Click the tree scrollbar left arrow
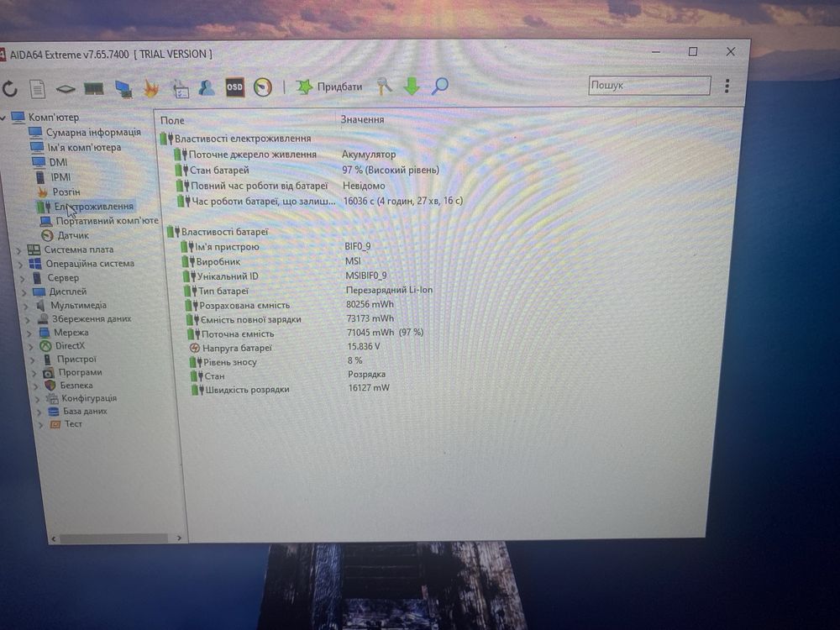The width and height of the screenshot is (840, 630). tap(53, 538)
